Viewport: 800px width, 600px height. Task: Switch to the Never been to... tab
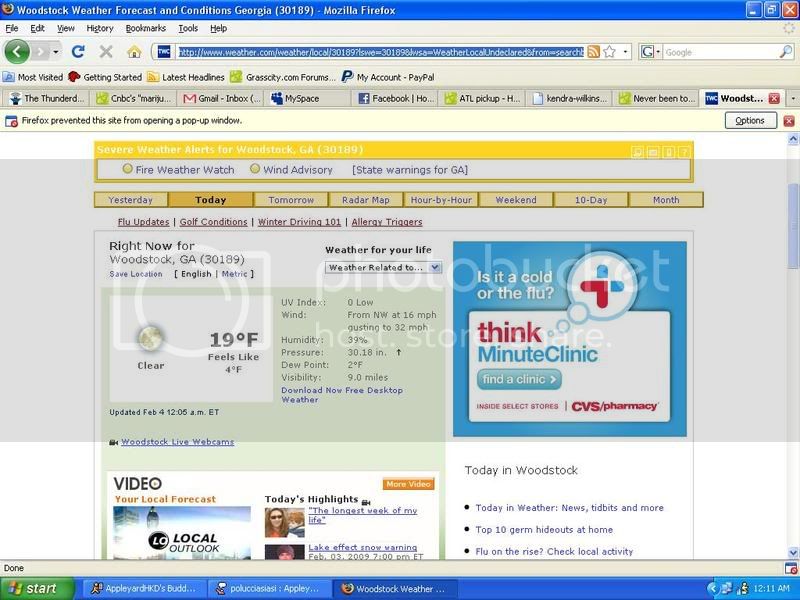click(x=657, y=98)
